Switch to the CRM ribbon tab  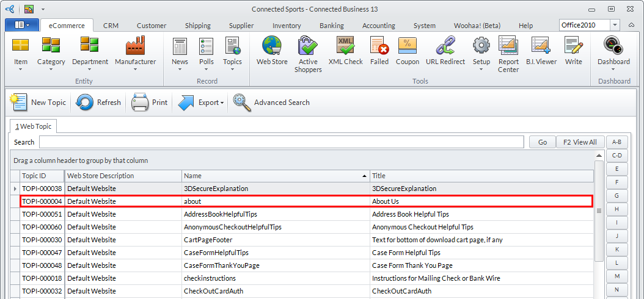tap(111, 26)
